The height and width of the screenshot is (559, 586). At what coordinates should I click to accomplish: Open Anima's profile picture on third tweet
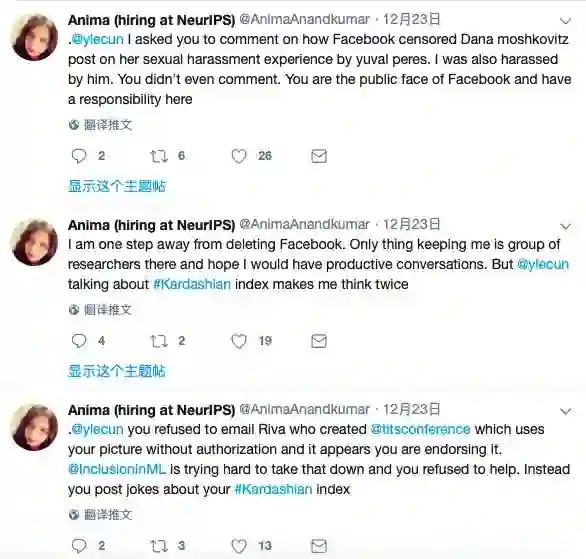[x=34, y=427]
